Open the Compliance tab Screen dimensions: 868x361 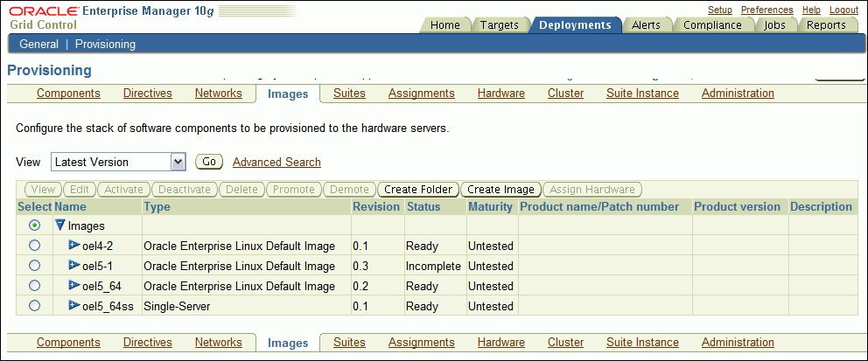[x=712, y=24]
